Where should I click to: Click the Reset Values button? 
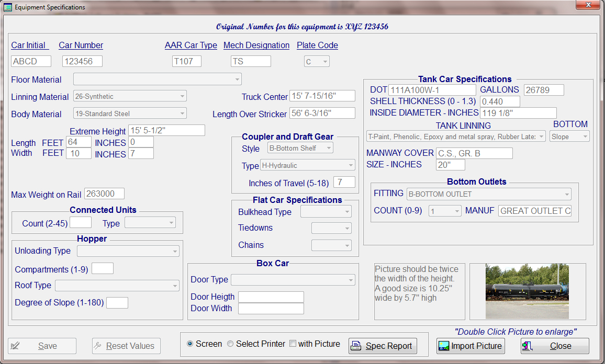pos(126,346)
